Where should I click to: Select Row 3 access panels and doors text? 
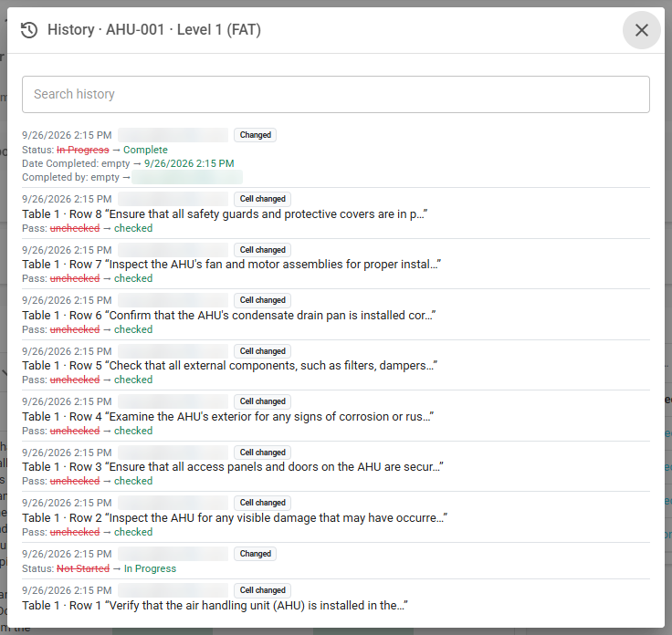[233, 466]
